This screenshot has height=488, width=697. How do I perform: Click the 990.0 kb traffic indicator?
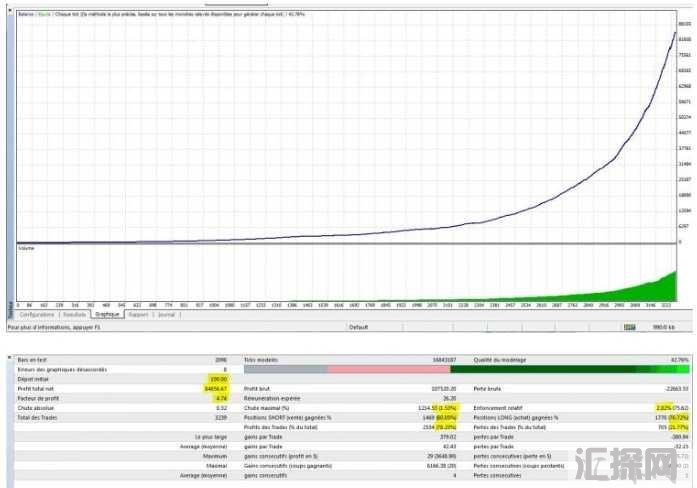663,326
